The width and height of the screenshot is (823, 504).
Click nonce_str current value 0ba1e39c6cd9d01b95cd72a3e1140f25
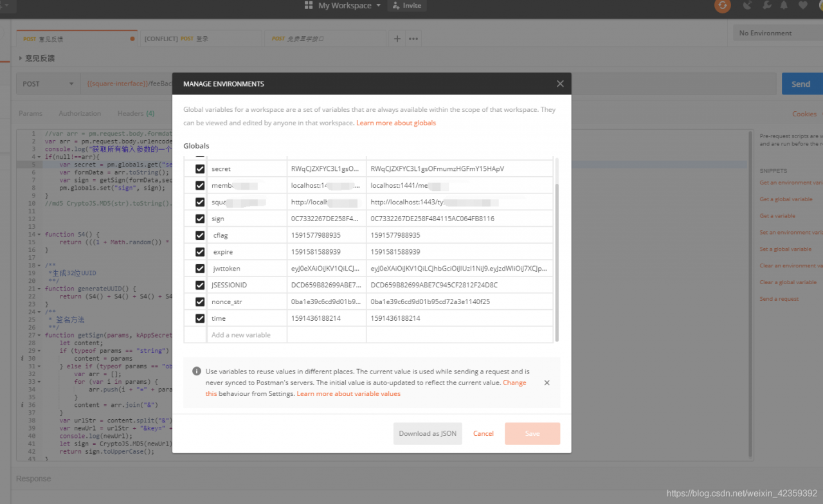pos(459,301)
